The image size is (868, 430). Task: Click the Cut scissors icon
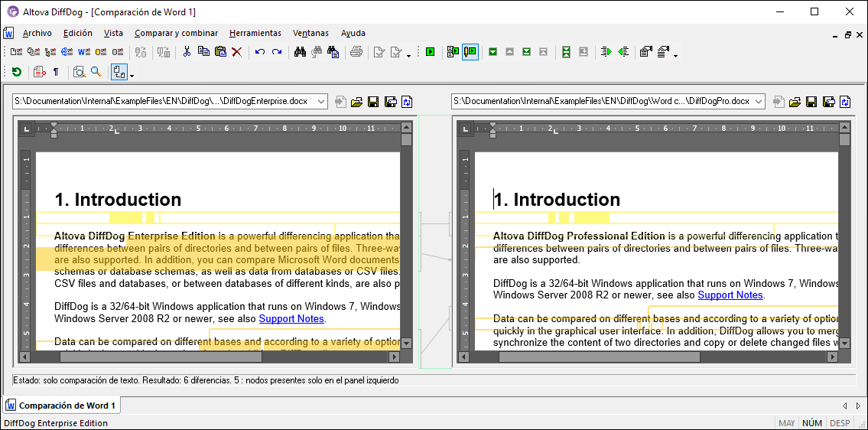(187, 52)
